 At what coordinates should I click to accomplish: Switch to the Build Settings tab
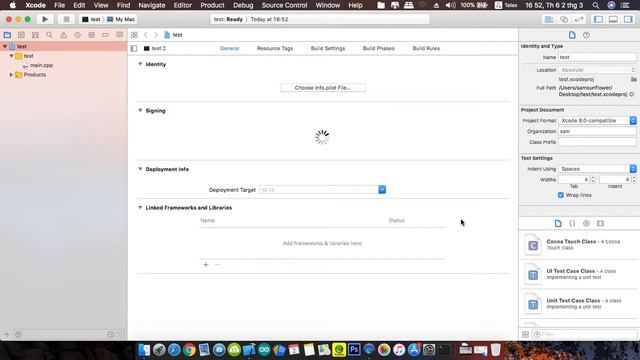[x=328, y=48]
